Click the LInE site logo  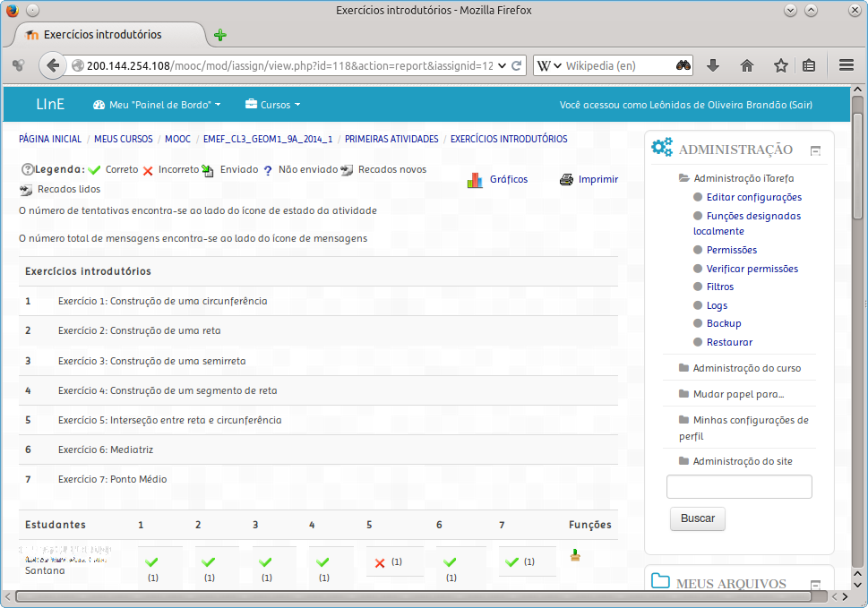coord(50,105)
